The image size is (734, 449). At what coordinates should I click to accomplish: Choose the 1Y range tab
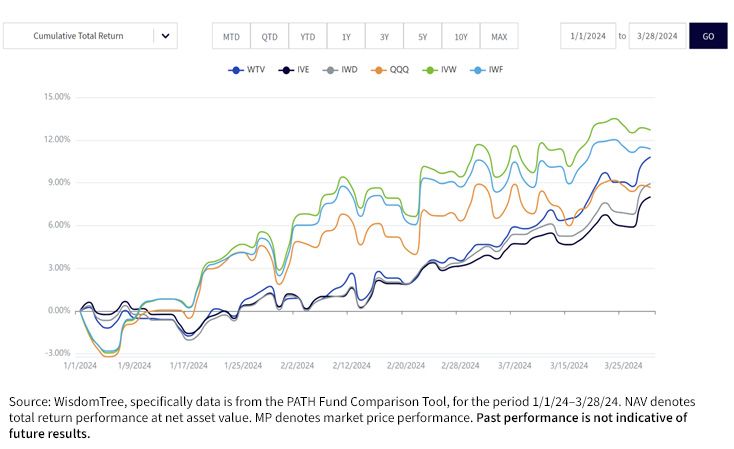coord(346,36)
